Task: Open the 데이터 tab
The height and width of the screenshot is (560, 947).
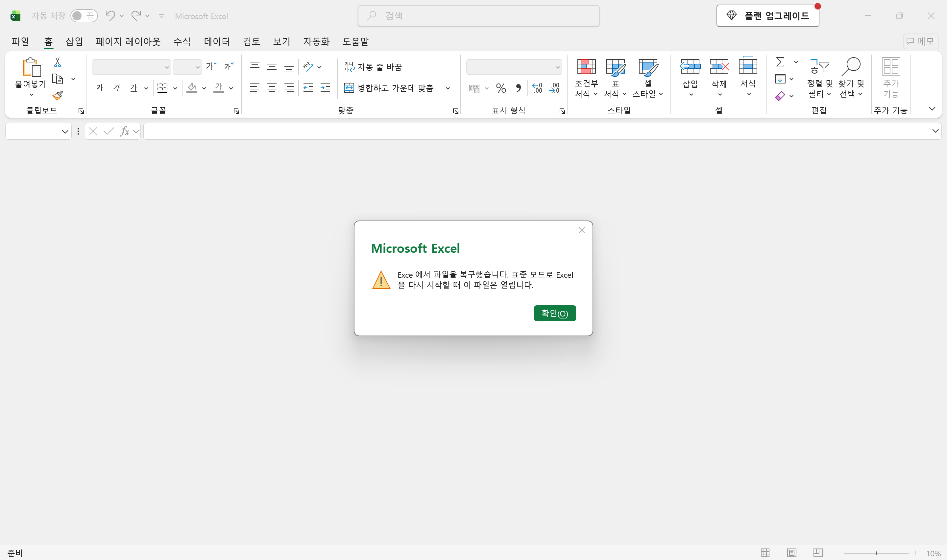Action: pos(217,41)
